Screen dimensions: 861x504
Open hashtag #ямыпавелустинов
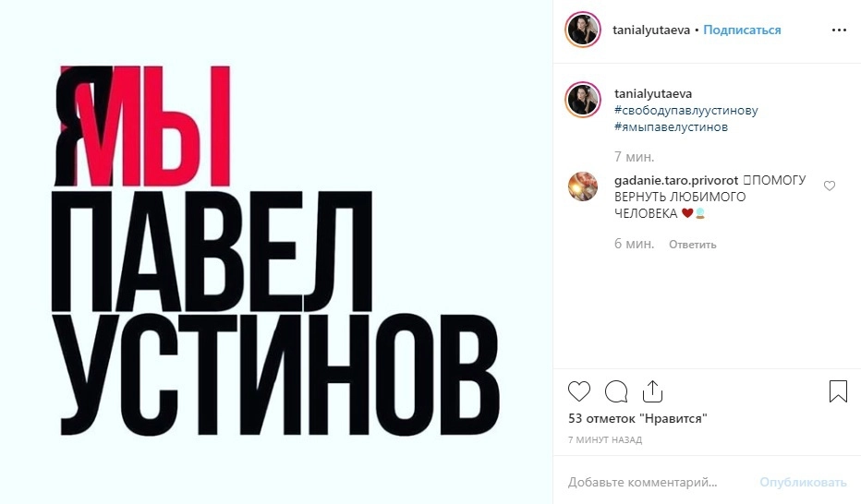(671, 126)
